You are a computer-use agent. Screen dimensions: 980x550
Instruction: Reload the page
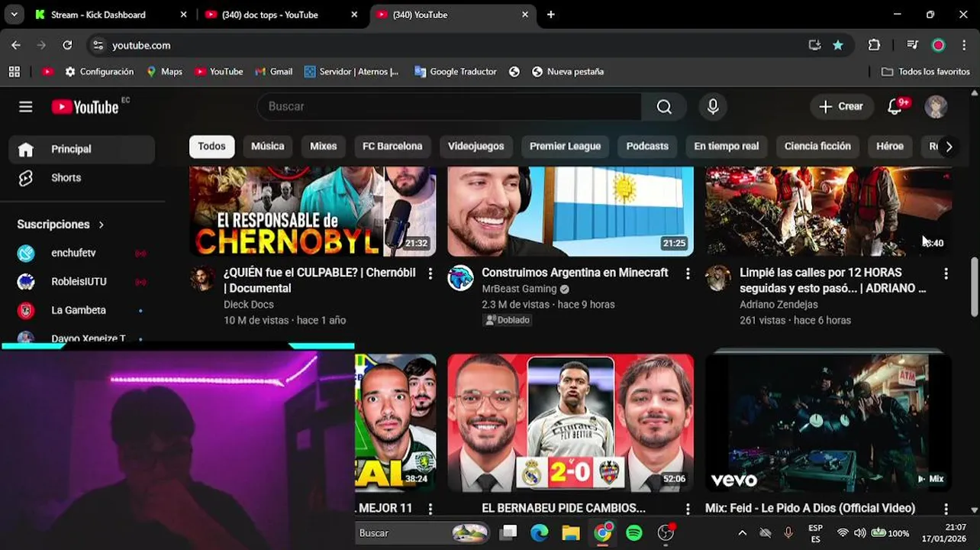(x=67, y=45)
